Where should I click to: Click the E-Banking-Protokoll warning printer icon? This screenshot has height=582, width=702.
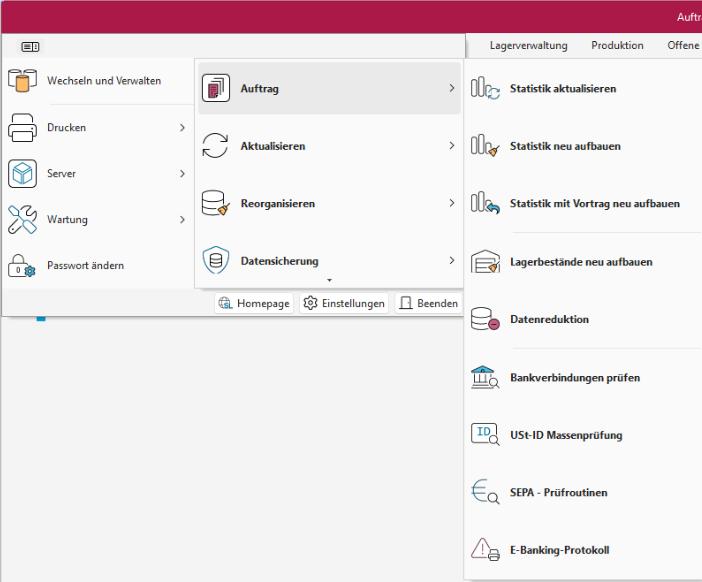pos(485,549)
